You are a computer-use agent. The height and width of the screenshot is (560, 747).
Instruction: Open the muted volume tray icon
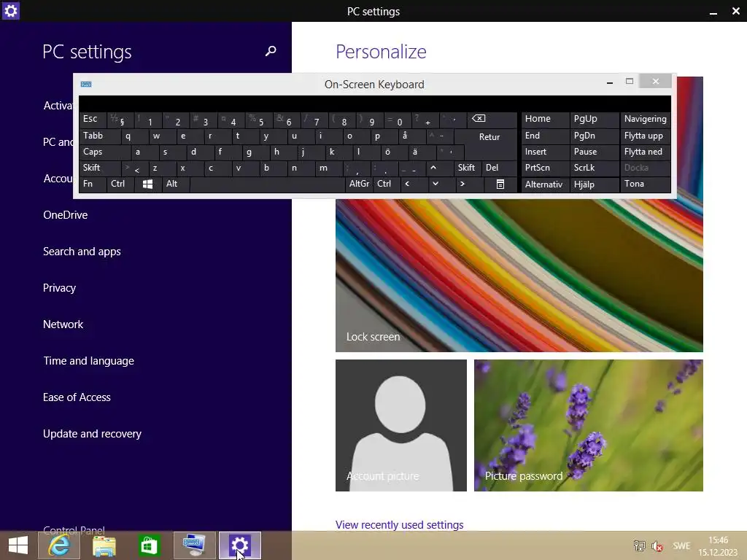(x=657, y=546)
